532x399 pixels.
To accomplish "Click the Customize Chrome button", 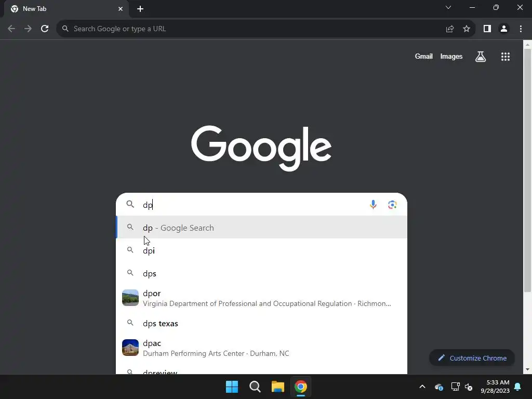I will 472,358.
